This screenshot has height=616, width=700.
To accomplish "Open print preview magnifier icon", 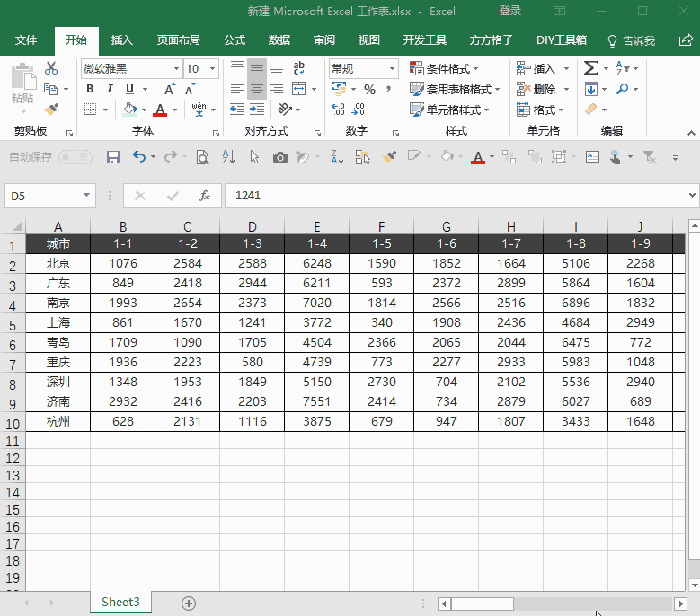I will [202, 157].
